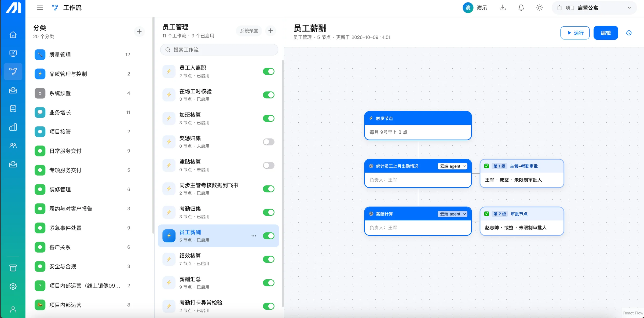Disable the 员工薪酬 workflow toggle

pos(269,236)
